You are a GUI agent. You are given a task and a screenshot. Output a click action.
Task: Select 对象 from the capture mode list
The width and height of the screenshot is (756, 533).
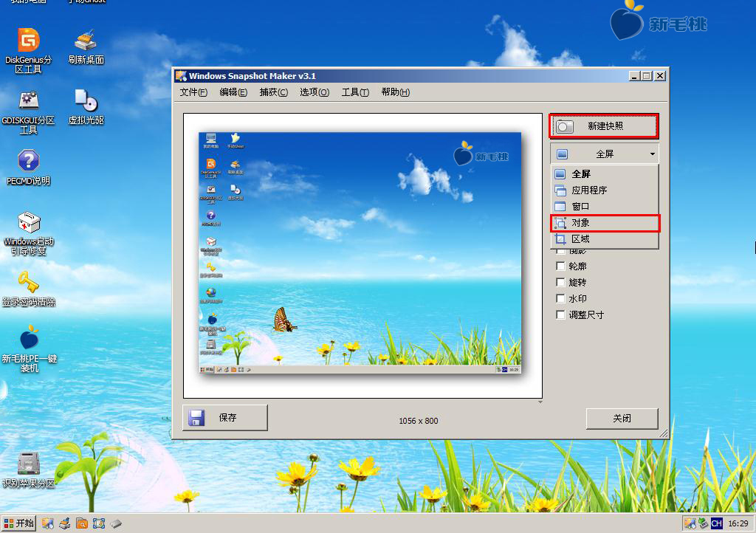(605, 223)
